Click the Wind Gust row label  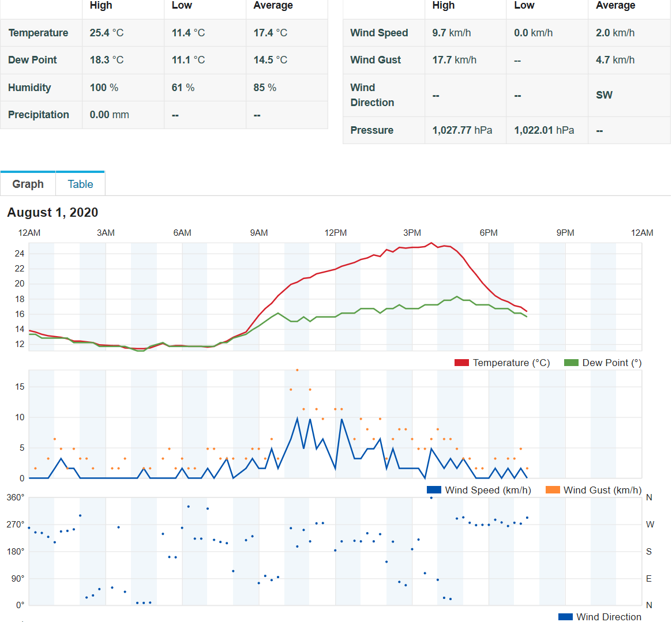376,60
